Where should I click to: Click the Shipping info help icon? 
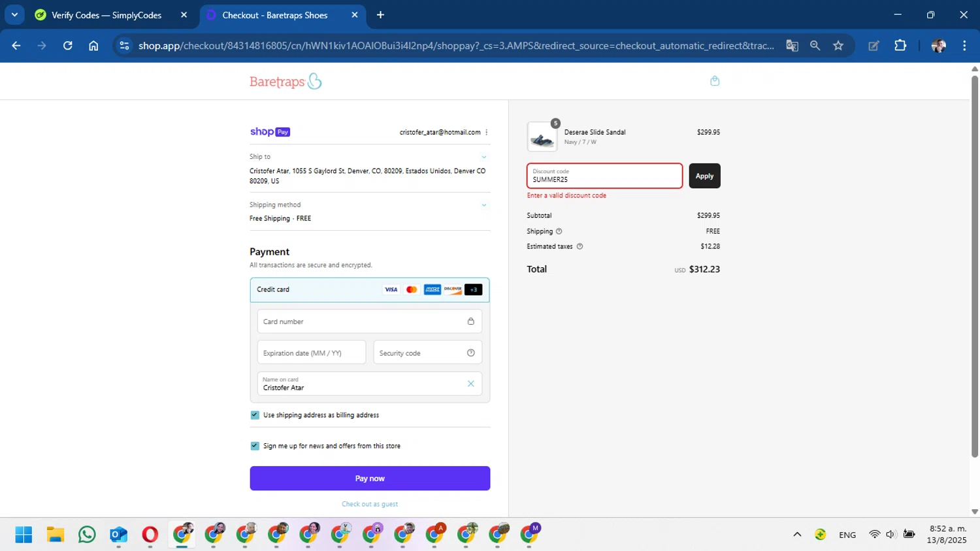point(559,231)
